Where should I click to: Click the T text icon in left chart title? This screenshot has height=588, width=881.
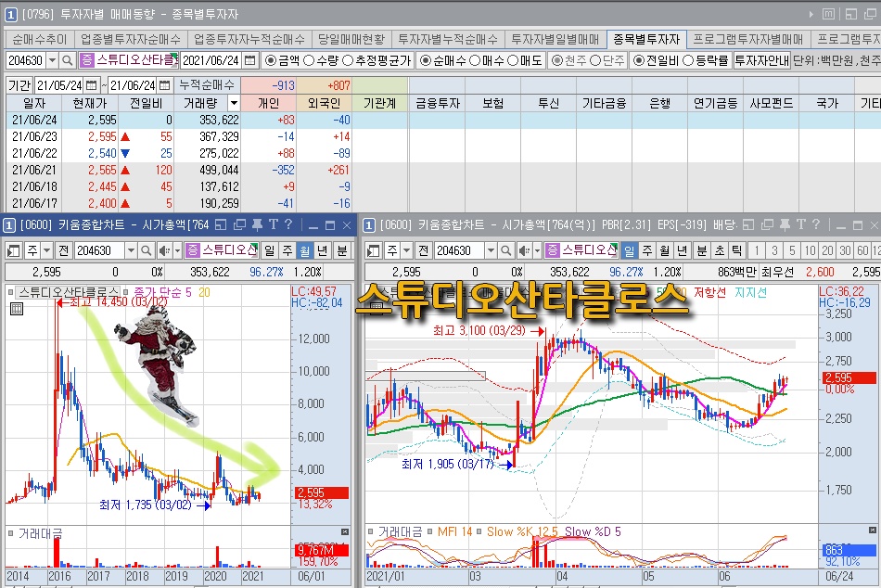[273, 224]
